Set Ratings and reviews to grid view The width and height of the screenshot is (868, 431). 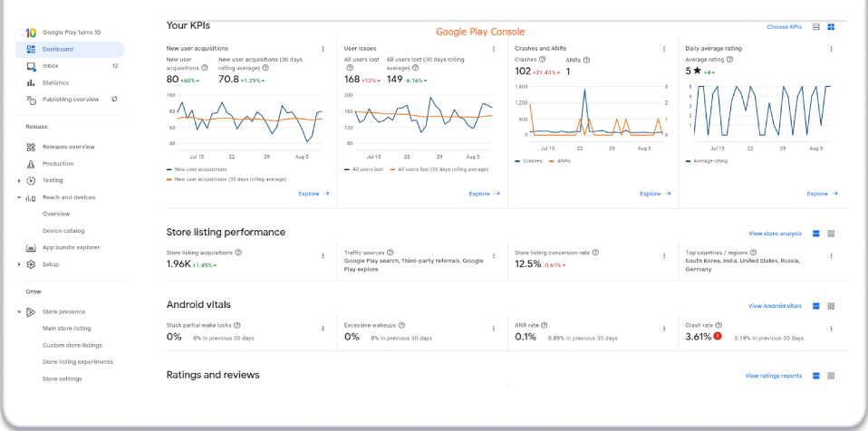tap(831, 376)
